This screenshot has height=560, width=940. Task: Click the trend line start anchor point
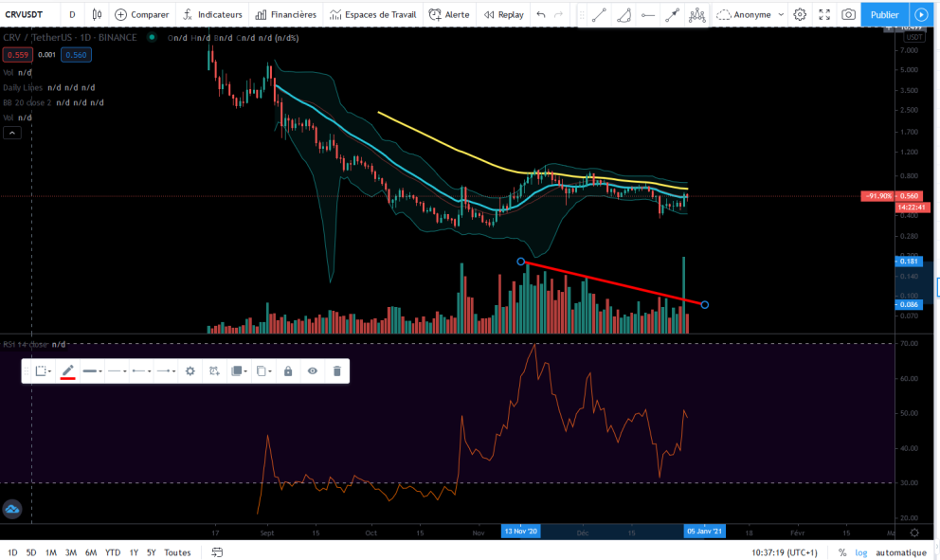point(521,262)
